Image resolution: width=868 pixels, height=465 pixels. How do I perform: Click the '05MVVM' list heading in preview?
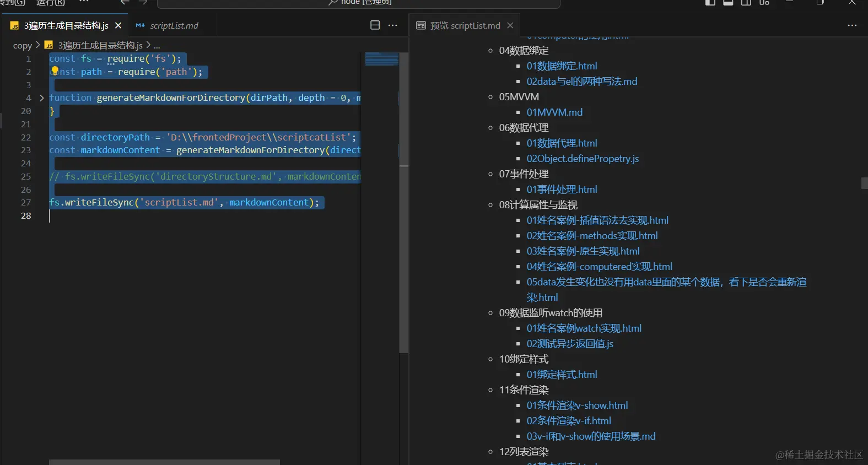(519, 97)
